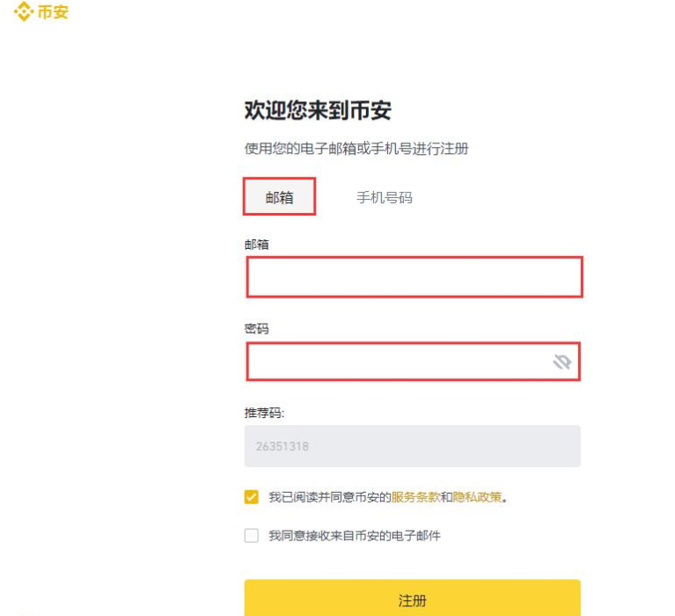675x616 pixels.
Task: Click the 邮箱 label above the email field
Action: (x=257, y=244)
